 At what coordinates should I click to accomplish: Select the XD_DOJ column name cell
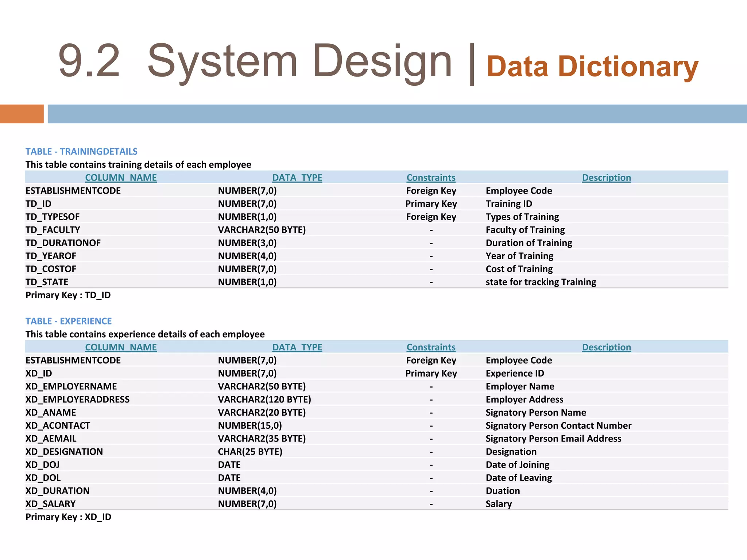coord(42,465)
